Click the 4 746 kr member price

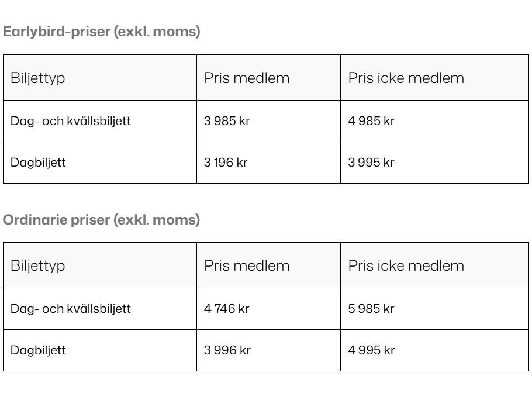point(226,309)
